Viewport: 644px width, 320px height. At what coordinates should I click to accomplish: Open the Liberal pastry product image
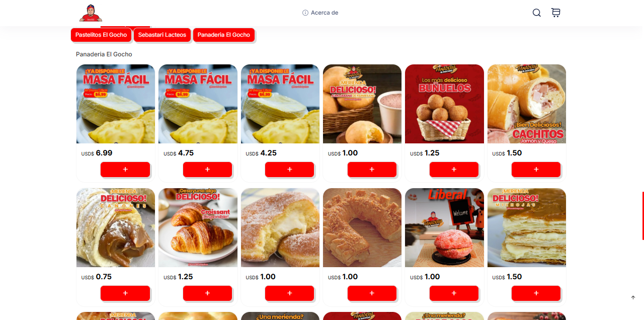click(x=444, y=227)
